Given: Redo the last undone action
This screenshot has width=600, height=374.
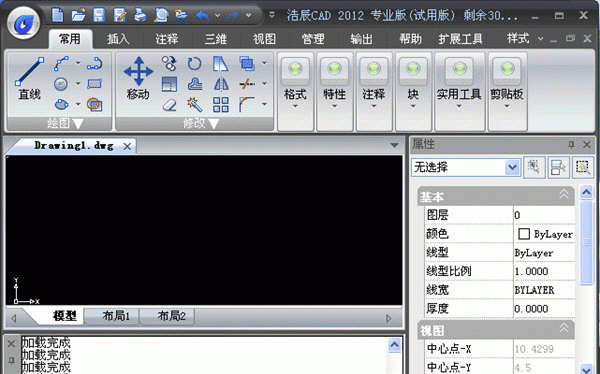Looking at the screenshot, I should coord(233,15).
